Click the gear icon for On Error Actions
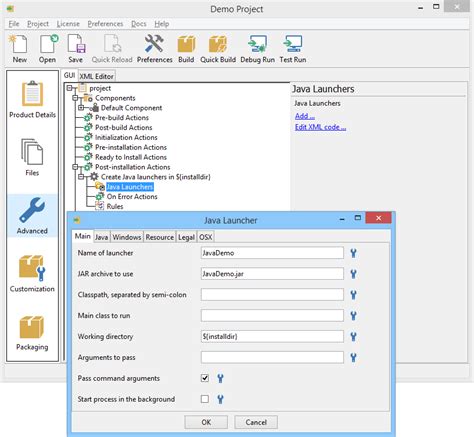This screenshot has width=474, height=437. [x=100, y=197]
